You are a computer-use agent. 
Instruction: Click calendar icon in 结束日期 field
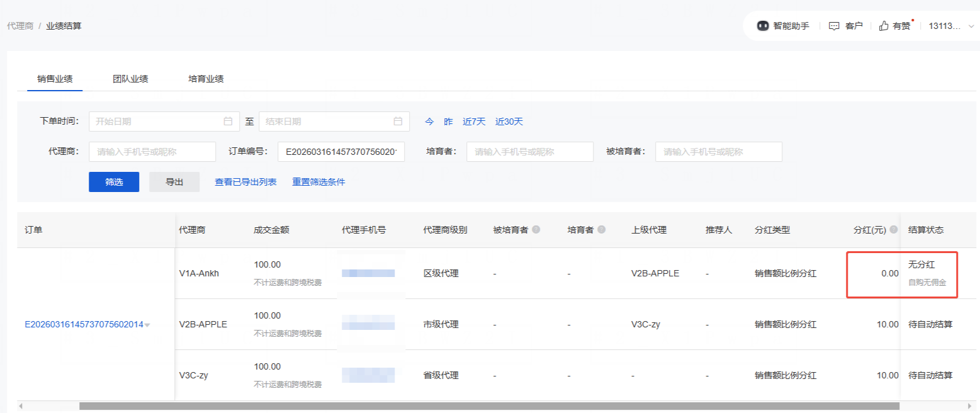398,122
